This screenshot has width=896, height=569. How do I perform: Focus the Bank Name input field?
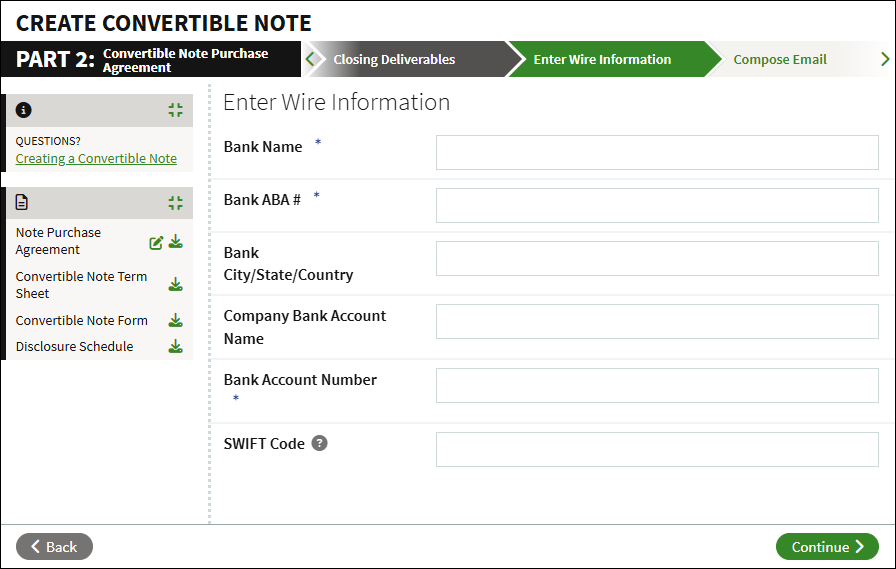point(657,153)
